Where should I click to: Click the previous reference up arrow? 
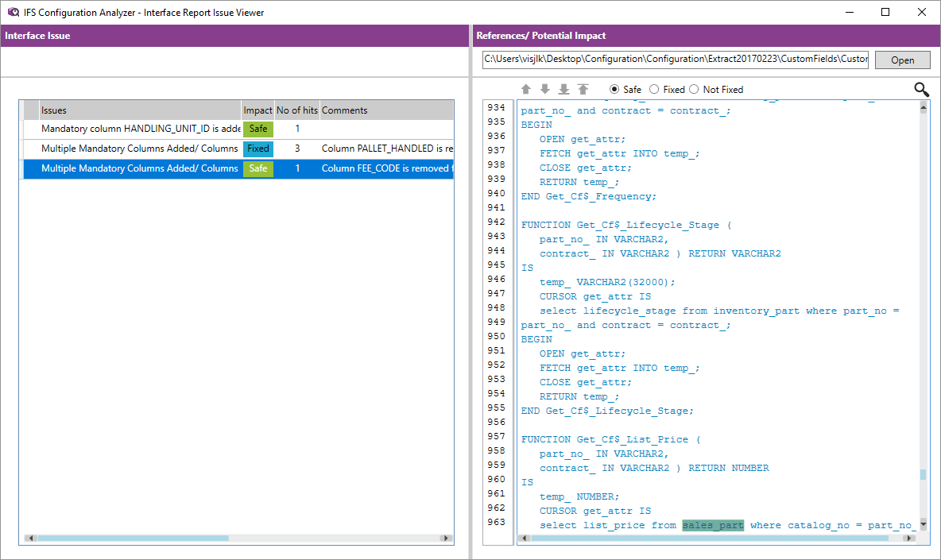(526, 90)
